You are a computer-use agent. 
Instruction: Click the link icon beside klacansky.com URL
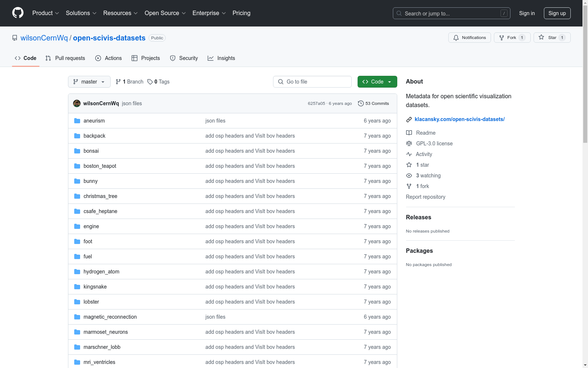tap(409, 120)
